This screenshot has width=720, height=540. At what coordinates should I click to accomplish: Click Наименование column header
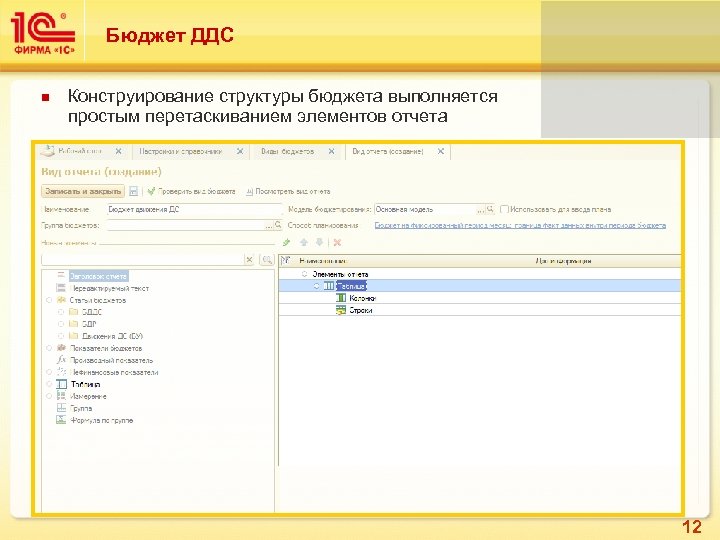point(322,261)
